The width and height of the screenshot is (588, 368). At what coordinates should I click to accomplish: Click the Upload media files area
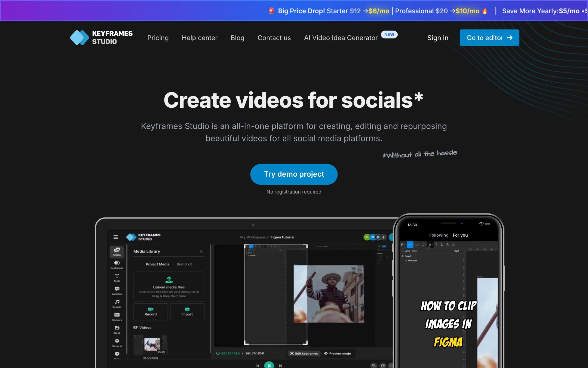[x=169, y=286]
